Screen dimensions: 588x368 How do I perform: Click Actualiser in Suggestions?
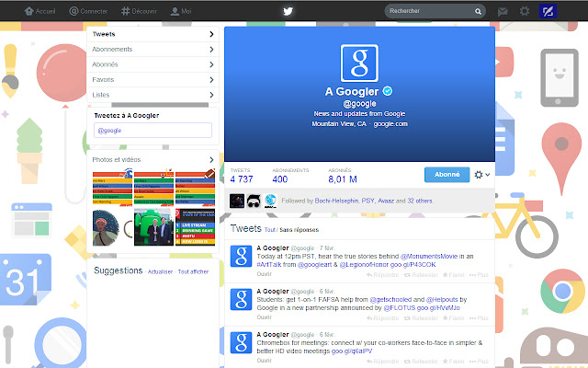click(x=160, y=272)
